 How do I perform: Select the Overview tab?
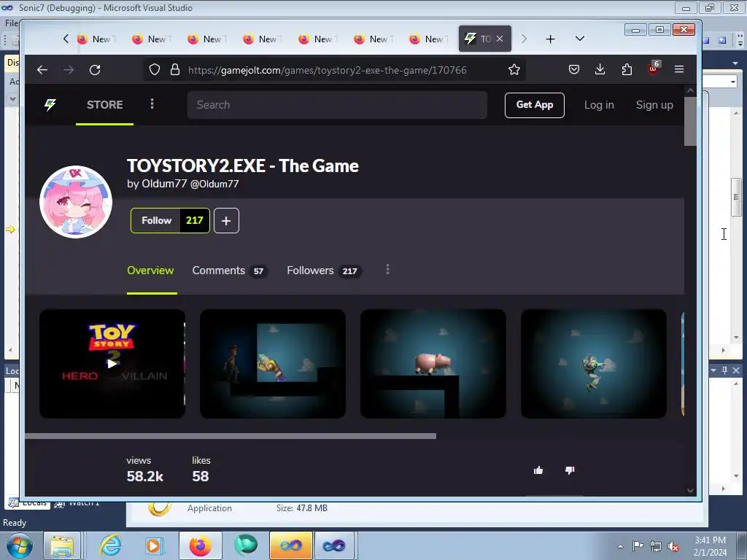click(150, 271)
